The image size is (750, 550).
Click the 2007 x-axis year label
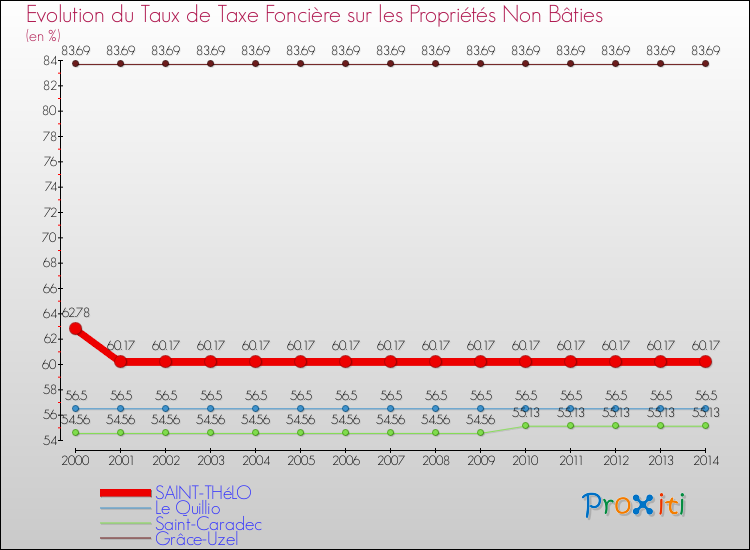391,460
